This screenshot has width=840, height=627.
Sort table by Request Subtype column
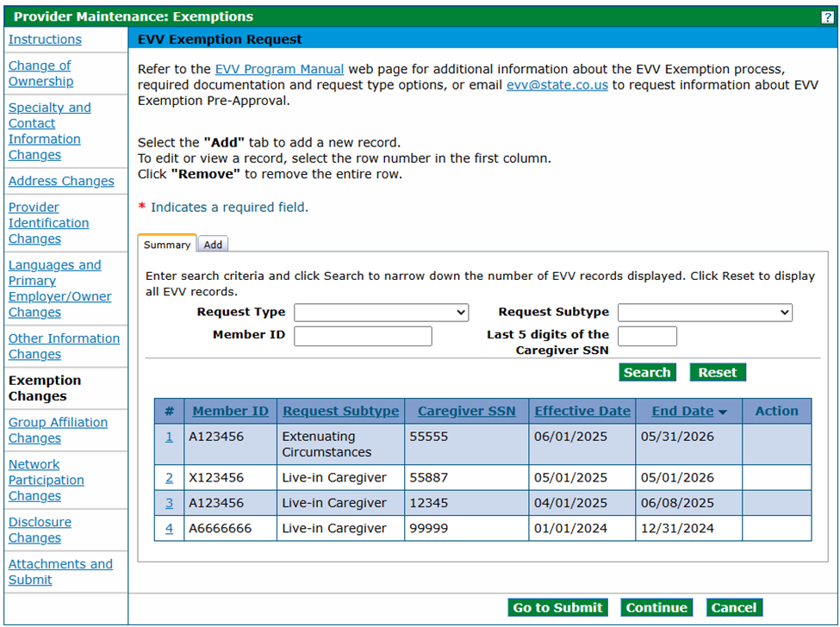[x=340, y=411]
